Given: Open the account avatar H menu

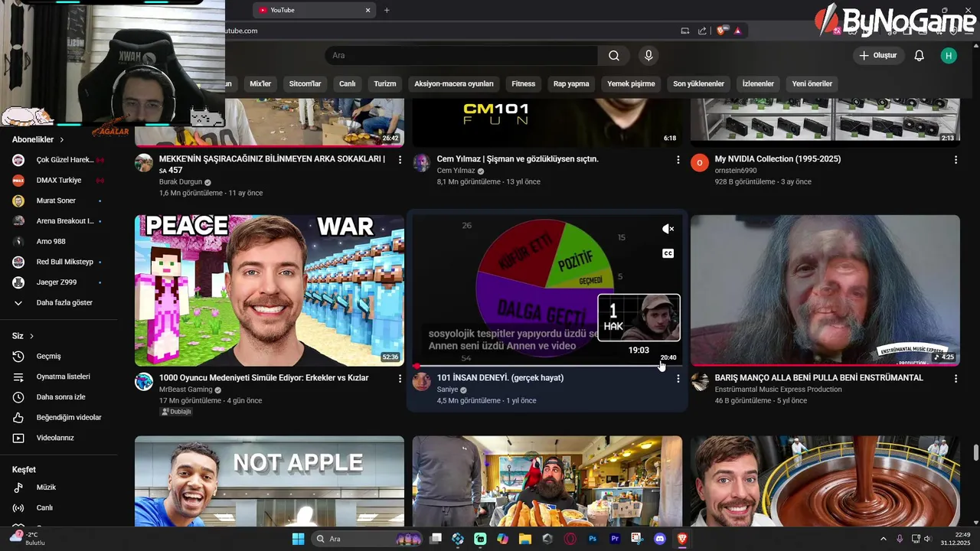Looking at the screenshot, I should [949, 55].
